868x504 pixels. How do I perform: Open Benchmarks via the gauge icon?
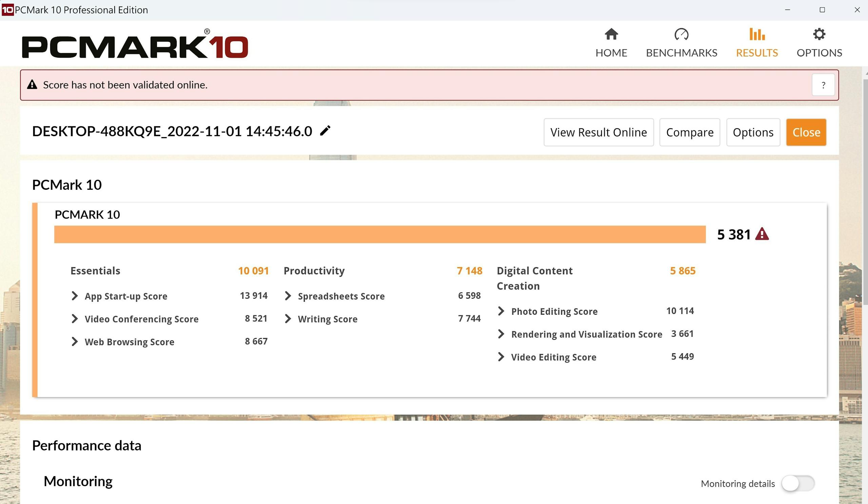click(x=681, y=34)
